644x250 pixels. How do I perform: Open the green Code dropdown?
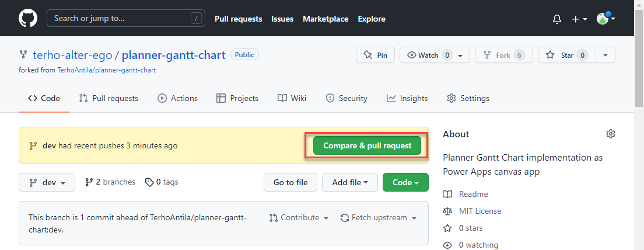pyautogui.click(x=405, y=182)
